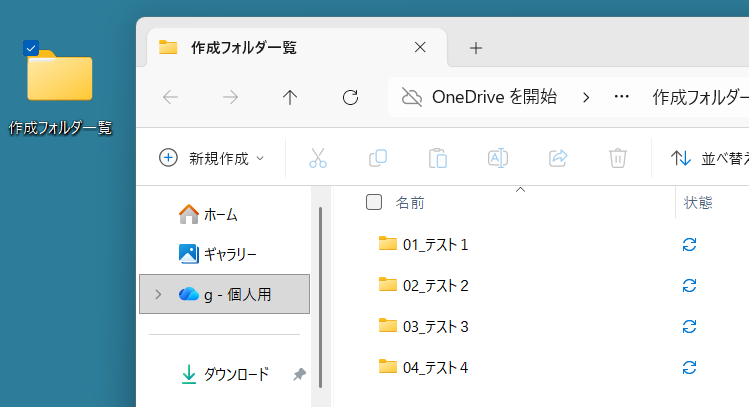Toggle the checkbox on the desktop folder icon

coord(31,48)
